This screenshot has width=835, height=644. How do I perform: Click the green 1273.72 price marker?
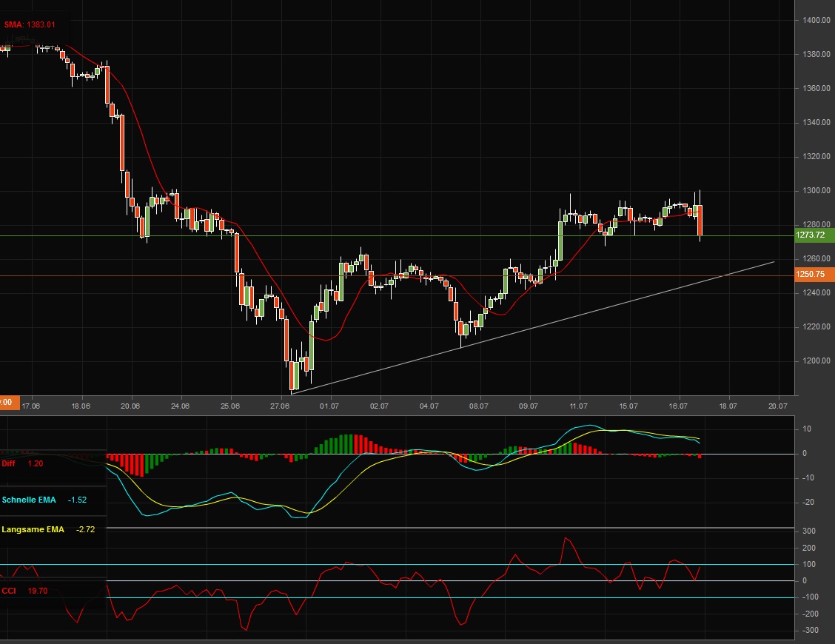tap(812, 234)
